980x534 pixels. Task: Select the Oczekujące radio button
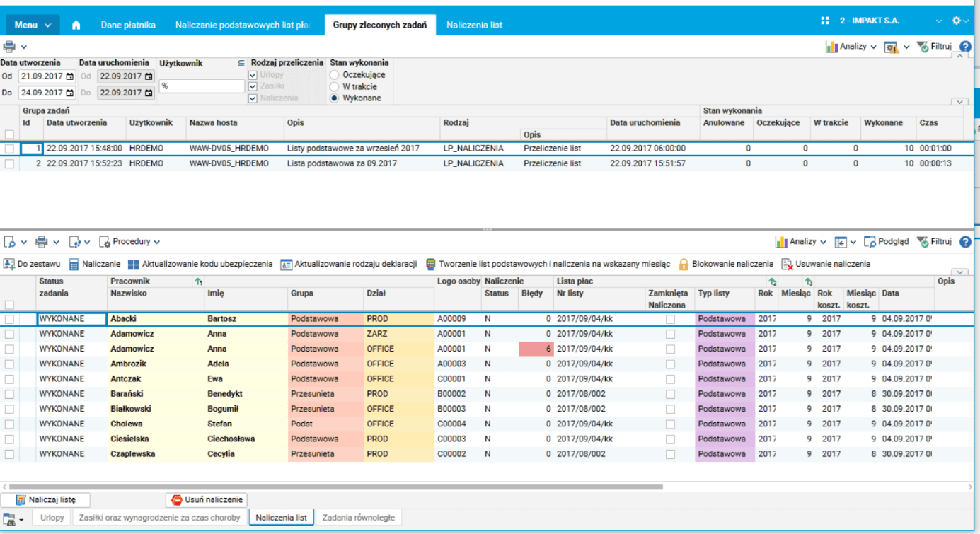335,74
